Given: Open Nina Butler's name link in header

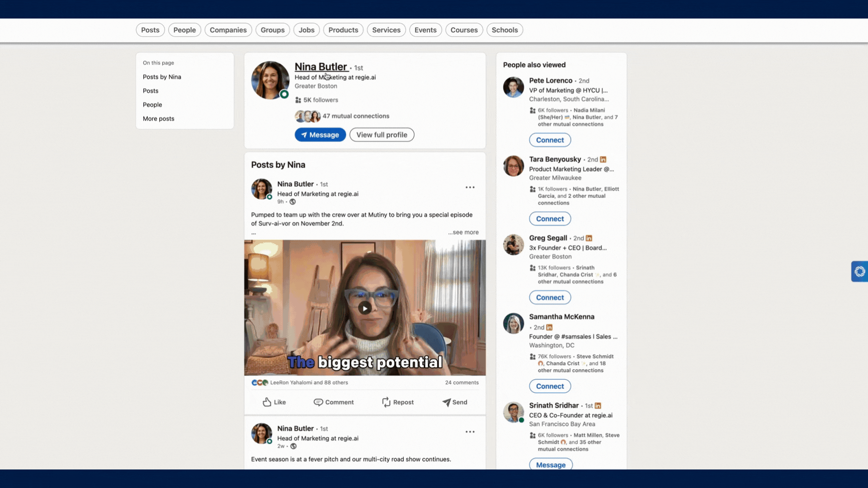Looking at the screenshot, I should 321,67.
